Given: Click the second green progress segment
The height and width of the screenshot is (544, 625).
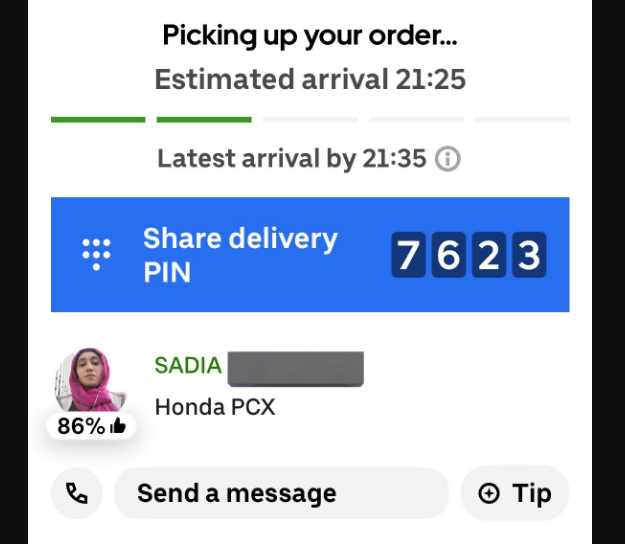Looking at the screenshot, I should [204, 120].
